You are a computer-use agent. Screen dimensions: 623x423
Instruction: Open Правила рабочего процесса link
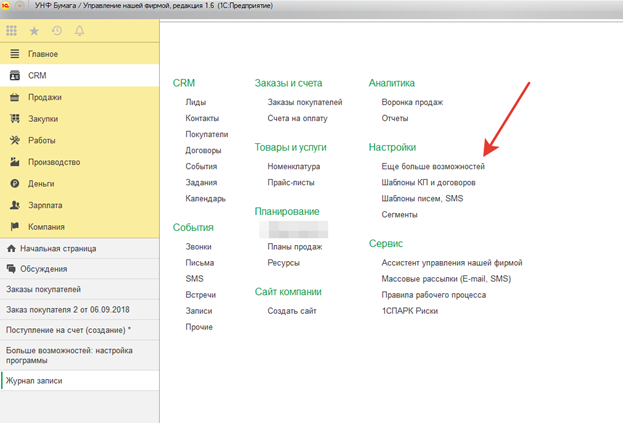point(433,295)
